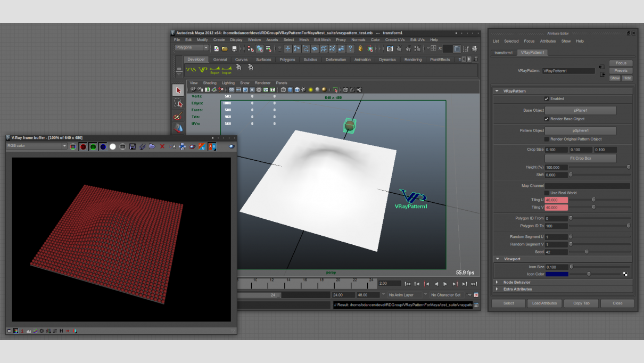Go to end of playback range
644x363 pixels.
click(474, 284)
